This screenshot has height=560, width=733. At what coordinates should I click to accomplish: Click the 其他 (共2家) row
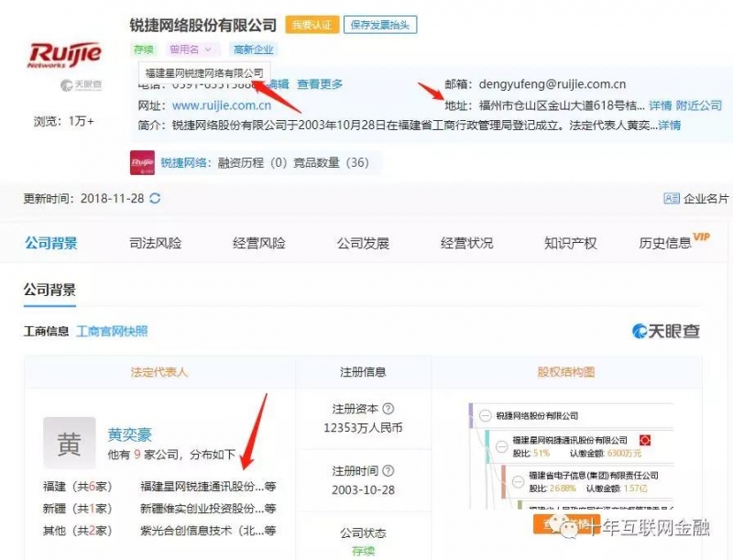[78, 531]
